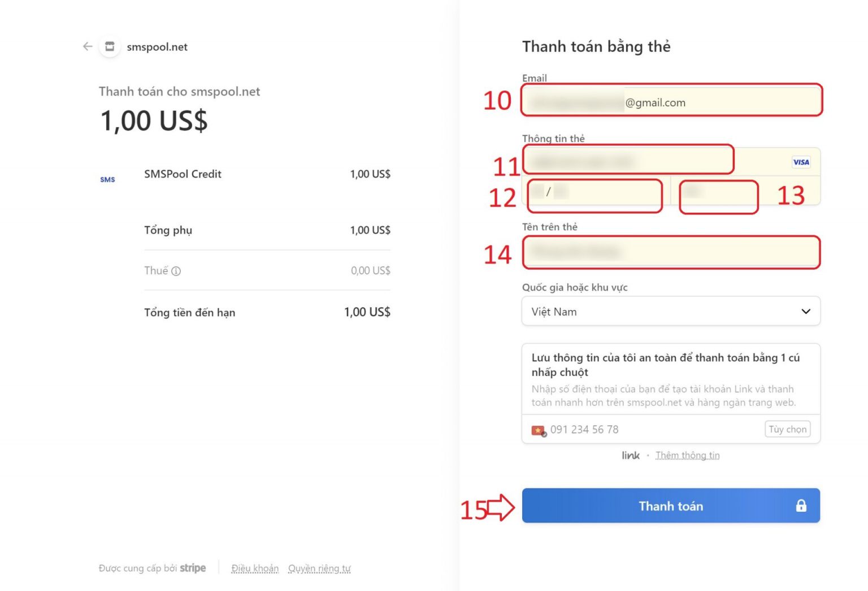
Task: Focus the Email input field
Action: click(670, 102)
